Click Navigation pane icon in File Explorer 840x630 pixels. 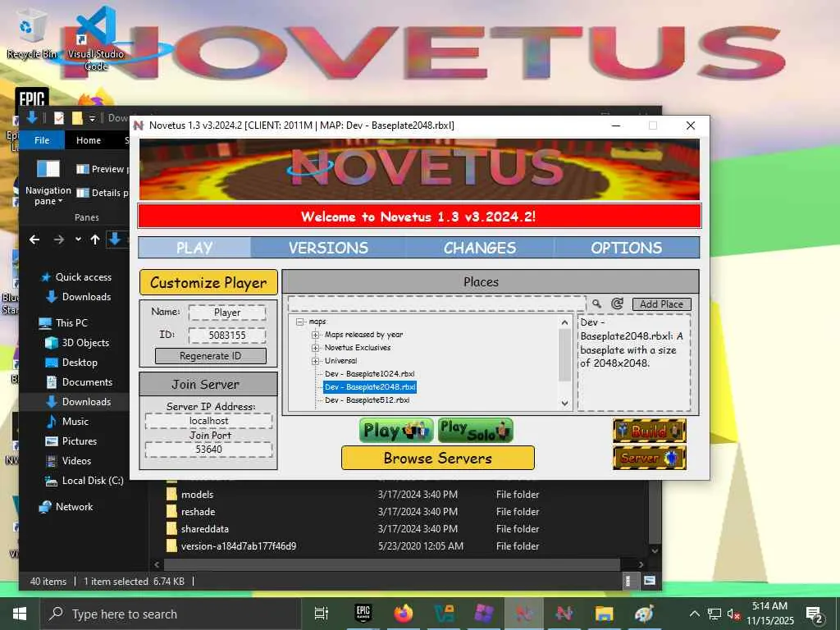[x=48, y=168]
